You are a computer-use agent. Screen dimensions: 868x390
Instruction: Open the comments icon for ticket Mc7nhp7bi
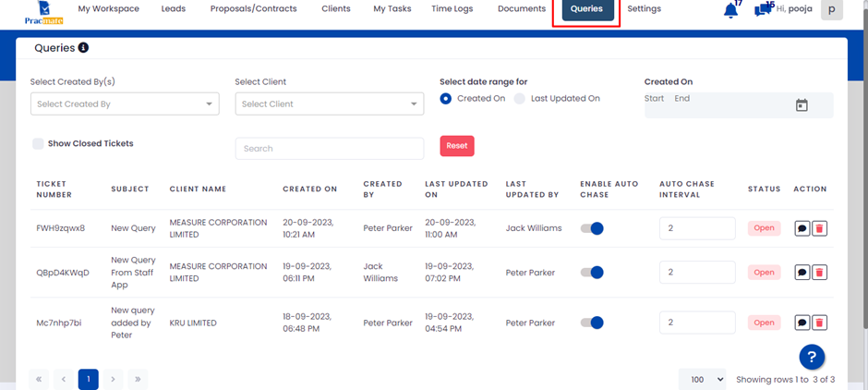tap(802, 323)
